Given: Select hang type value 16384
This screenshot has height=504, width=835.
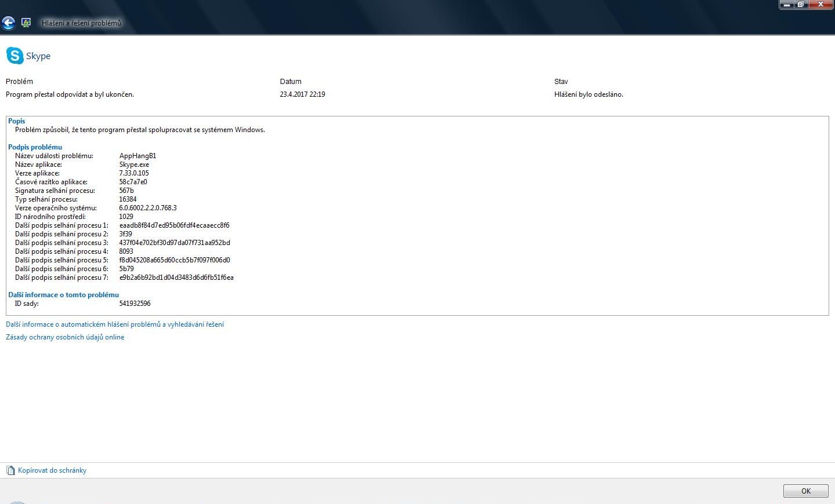Looking at the screenshot, I should (128, 199).
